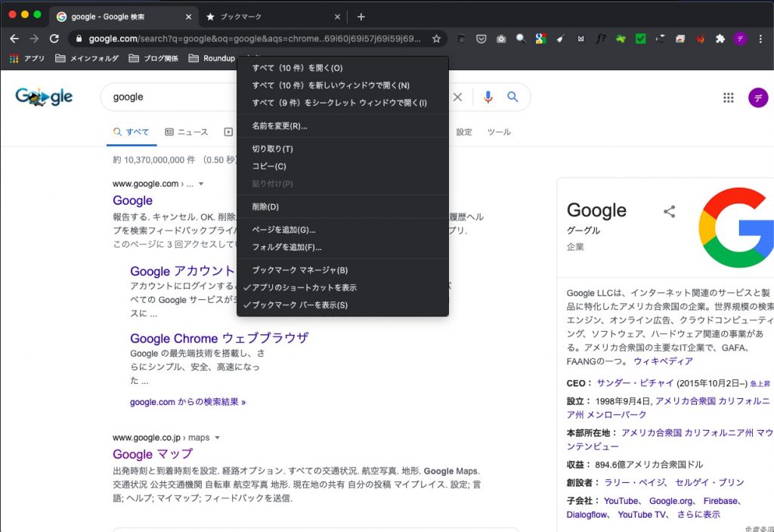This screenshot has width=774, height=532.
Task: Open the 'ツール' search tools
Action: point(499,131)
